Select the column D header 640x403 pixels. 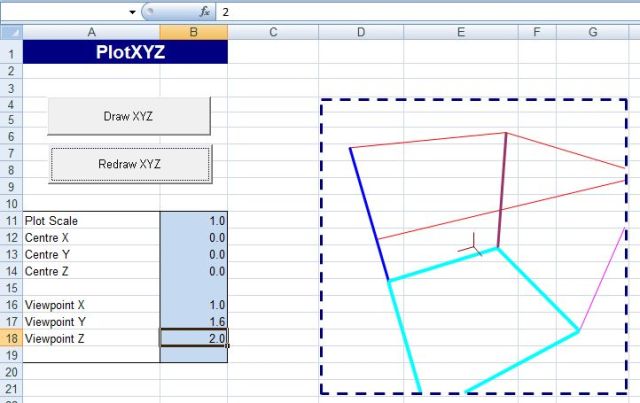tap(360, 32)
